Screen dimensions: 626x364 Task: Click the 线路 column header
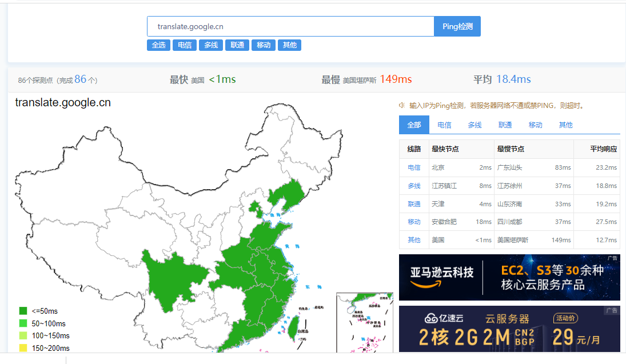[414, 149]
